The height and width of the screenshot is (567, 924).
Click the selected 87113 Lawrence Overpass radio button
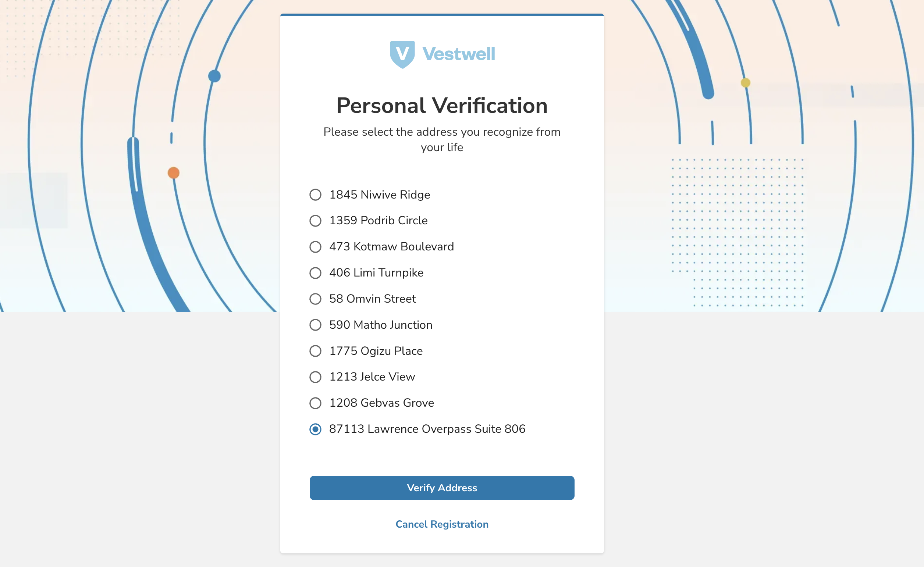coord(315,429)
